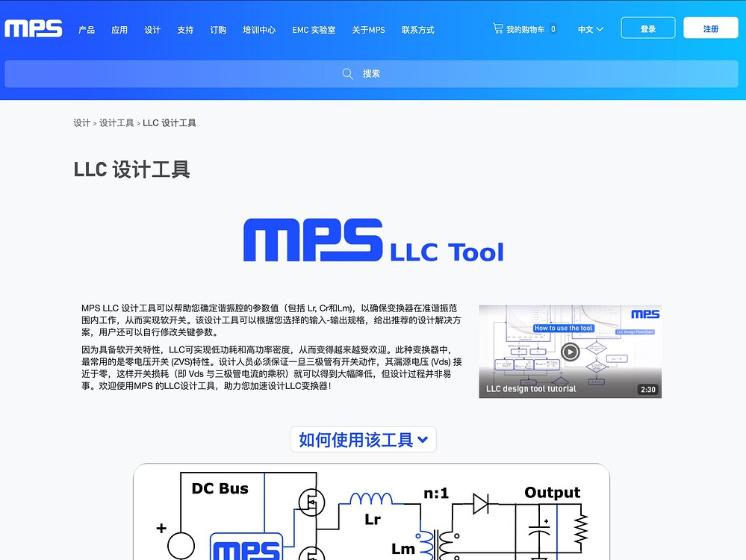The width and height of the screenshot is (746, 560).
Task: Click the 2:30 video duration marker
Action: [x=647, y=389]
